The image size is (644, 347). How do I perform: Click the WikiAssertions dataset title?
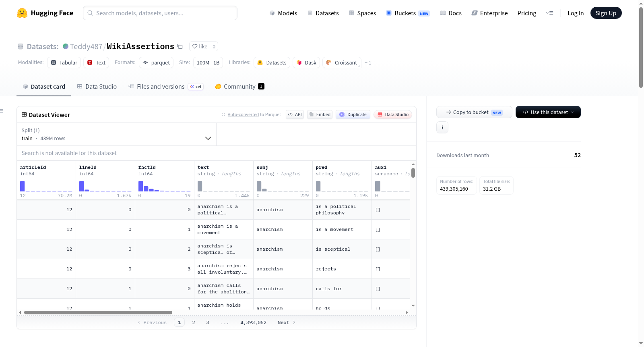pyautogui.click(x=140, y=46)
